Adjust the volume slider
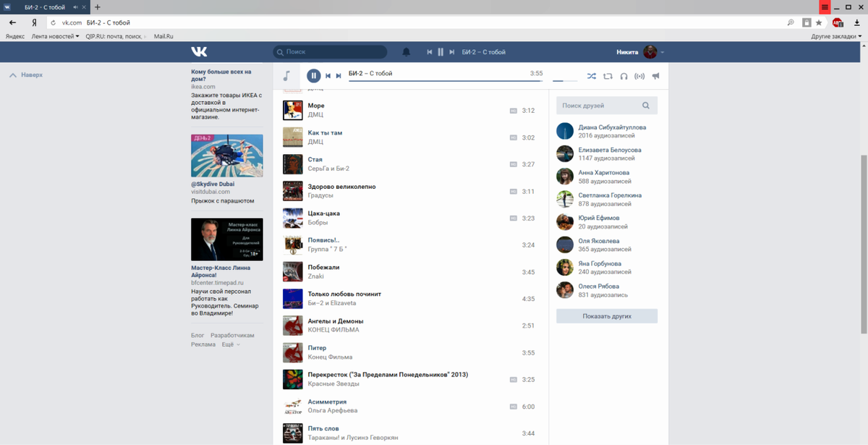Viewport: 868px width, 445px height. pos(564,80)
